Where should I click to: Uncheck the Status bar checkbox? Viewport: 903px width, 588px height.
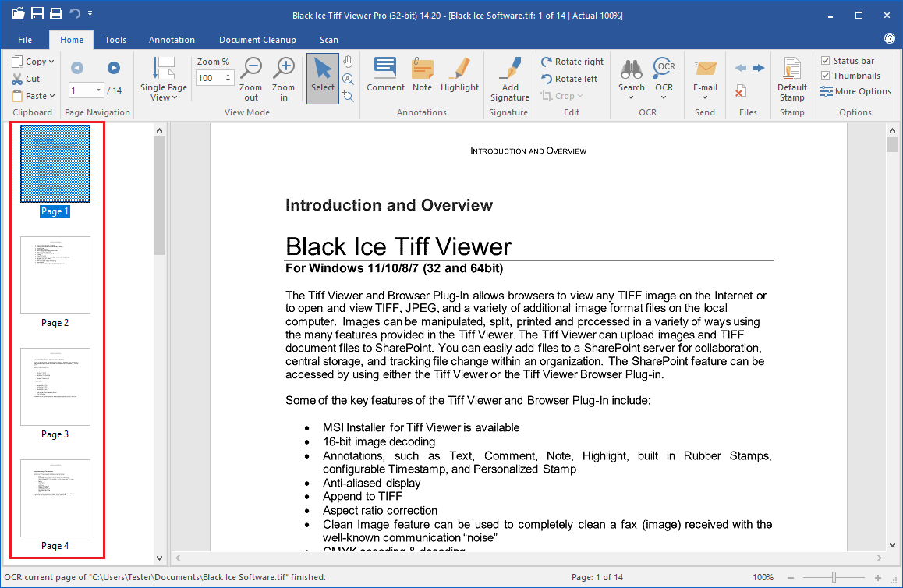coord(825,61)
